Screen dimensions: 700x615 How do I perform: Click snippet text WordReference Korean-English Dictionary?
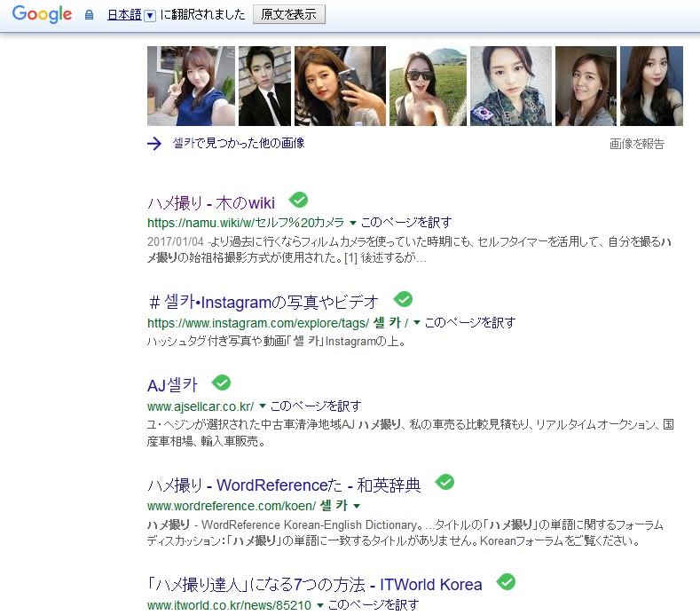pyautogui.click(x=310, y=524)
